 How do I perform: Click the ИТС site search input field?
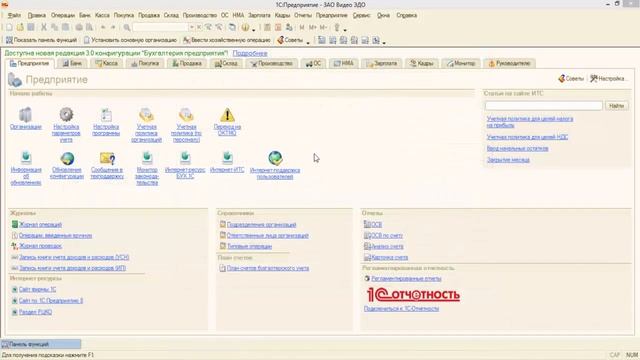pos(544,106)
